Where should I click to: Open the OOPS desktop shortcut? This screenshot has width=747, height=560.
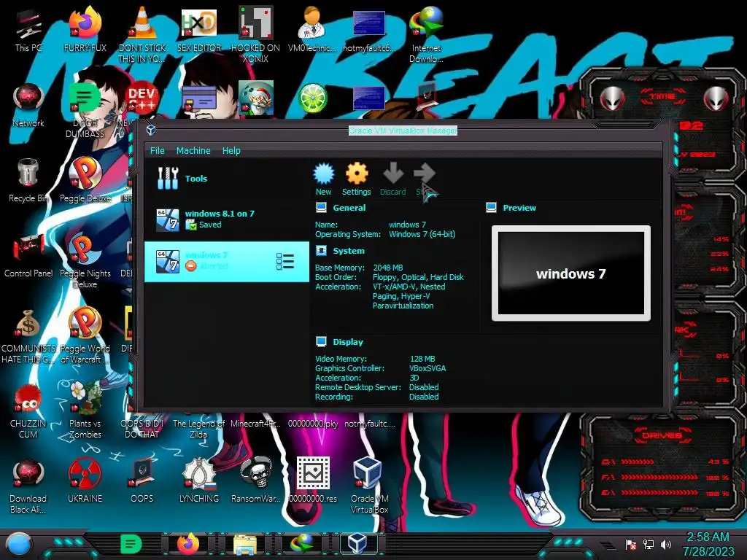tap(142, 481)
